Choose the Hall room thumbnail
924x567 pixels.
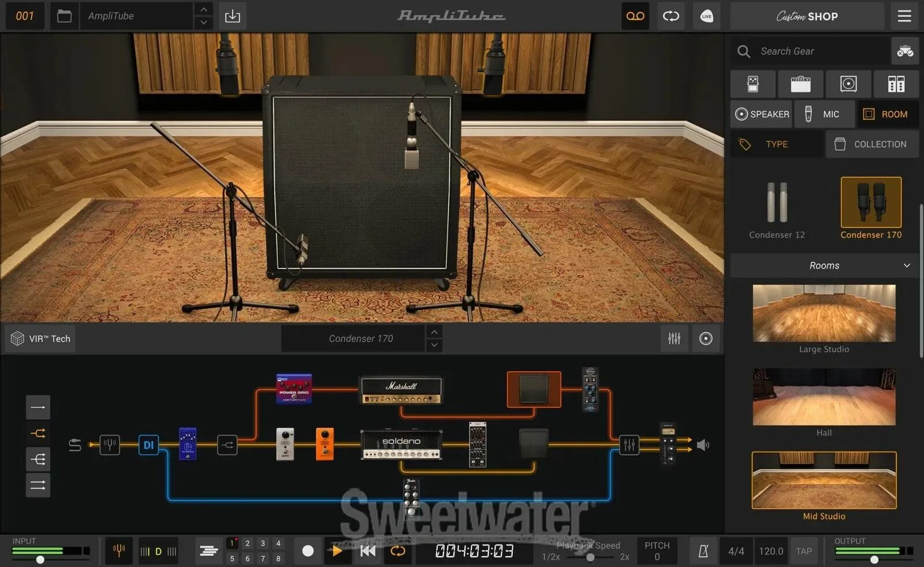point(824,397)
